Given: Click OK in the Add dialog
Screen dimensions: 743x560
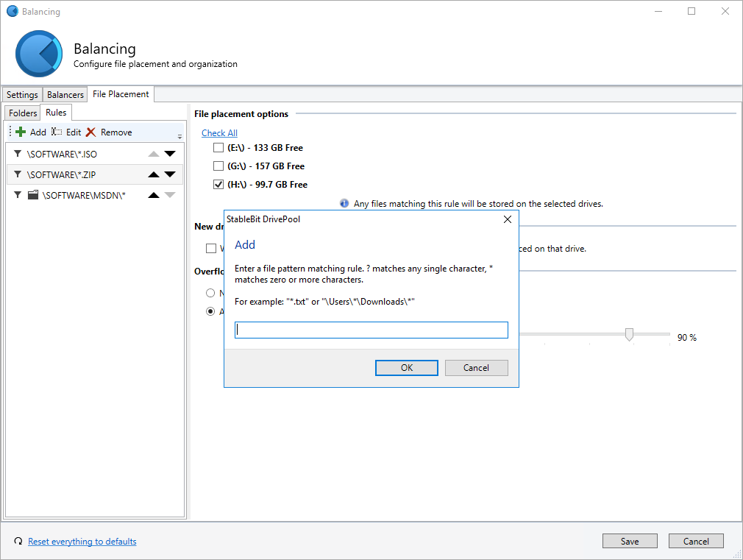Looking at the screenshot, I should point(407,368).
